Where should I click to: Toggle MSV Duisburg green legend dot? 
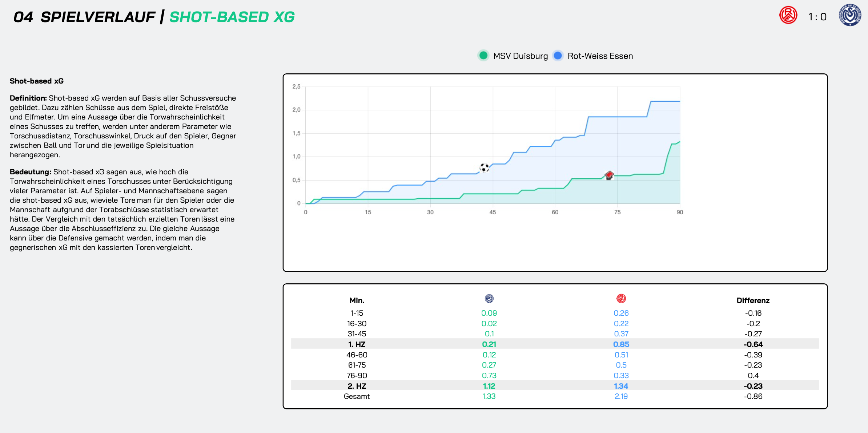coord(483,56)
